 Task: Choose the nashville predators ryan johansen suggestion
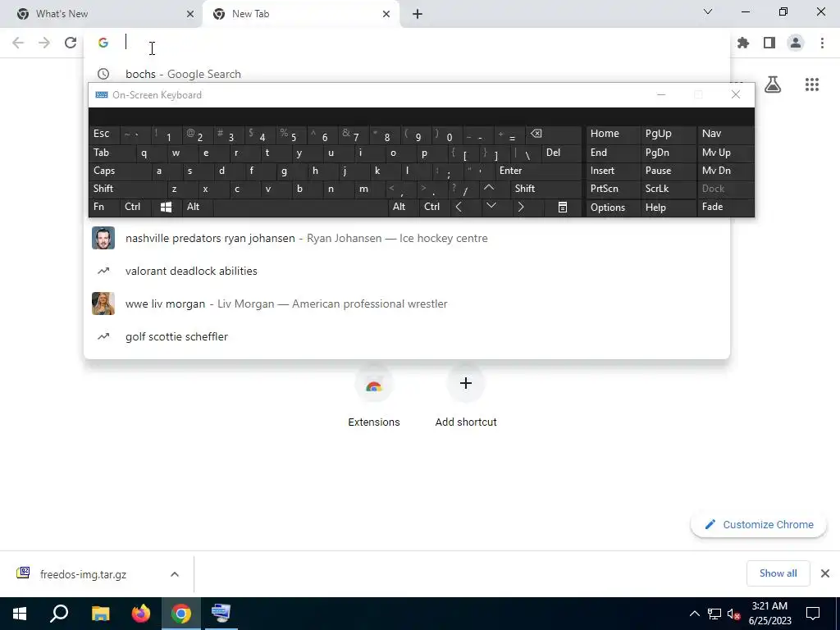(407, 238)
